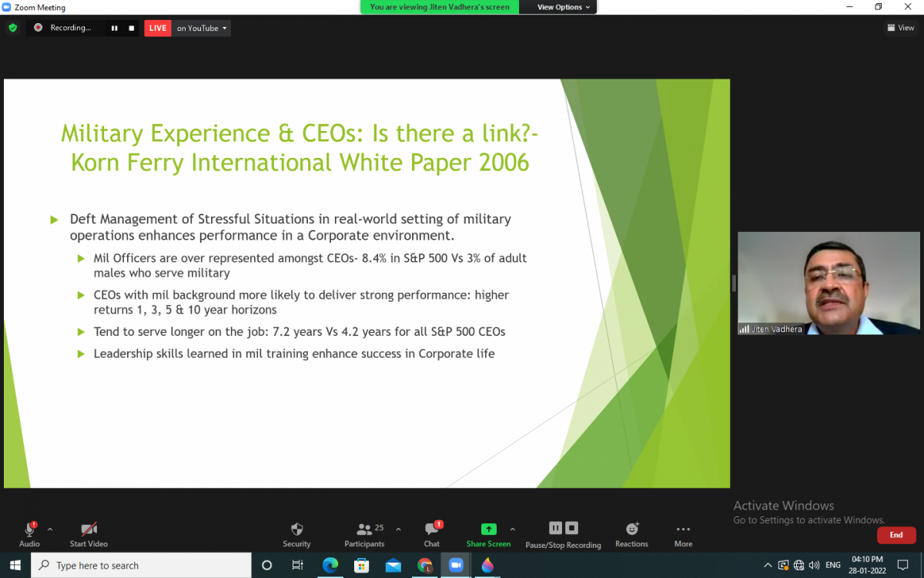Click the taskbar search box
This screenshot has height=578, width=924.
point(142,565)
